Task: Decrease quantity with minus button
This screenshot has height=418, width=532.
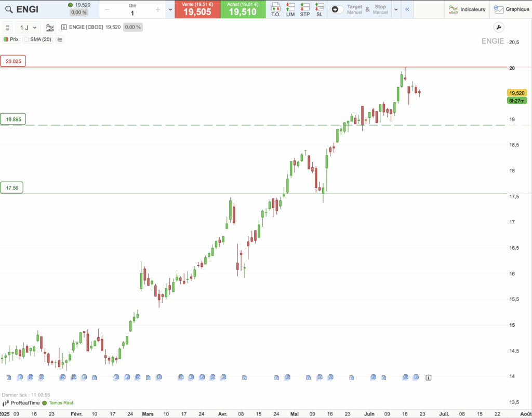Action: 107,9
